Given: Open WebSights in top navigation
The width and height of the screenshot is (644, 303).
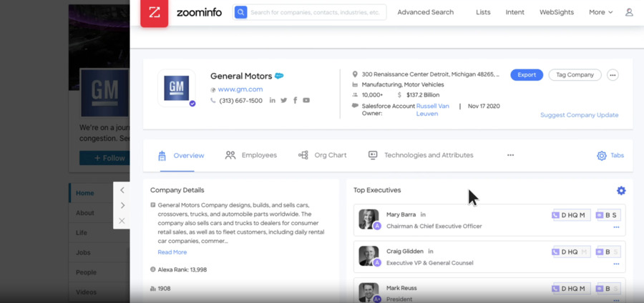Looking at the screenshot, I should click(557, 12).
